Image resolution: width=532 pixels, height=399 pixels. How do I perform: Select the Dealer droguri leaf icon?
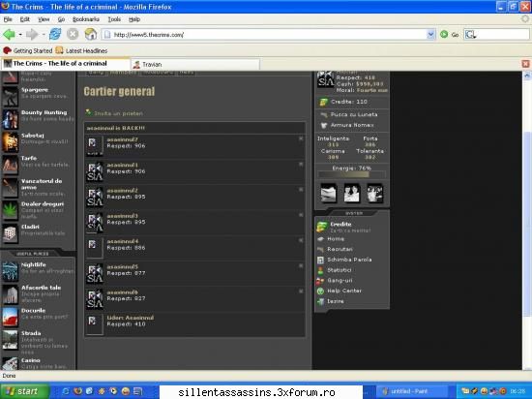(10, 210)
